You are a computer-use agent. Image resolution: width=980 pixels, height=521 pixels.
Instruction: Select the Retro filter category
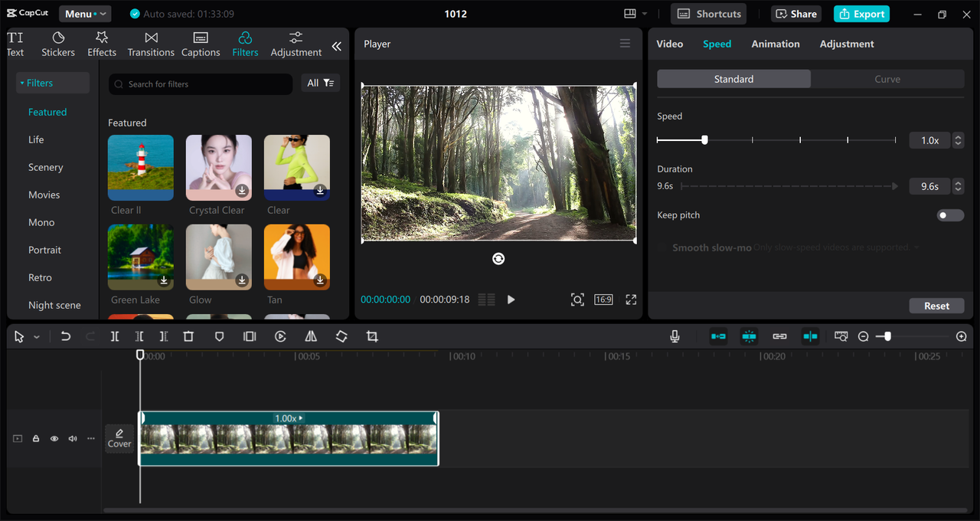(41, 277)
